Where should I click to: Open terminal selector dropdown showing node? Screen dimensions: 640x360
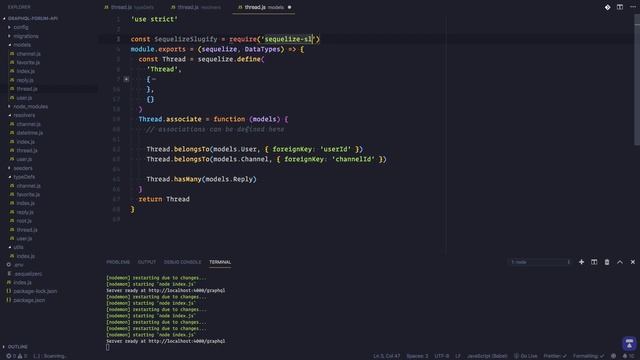click(540, 262)
